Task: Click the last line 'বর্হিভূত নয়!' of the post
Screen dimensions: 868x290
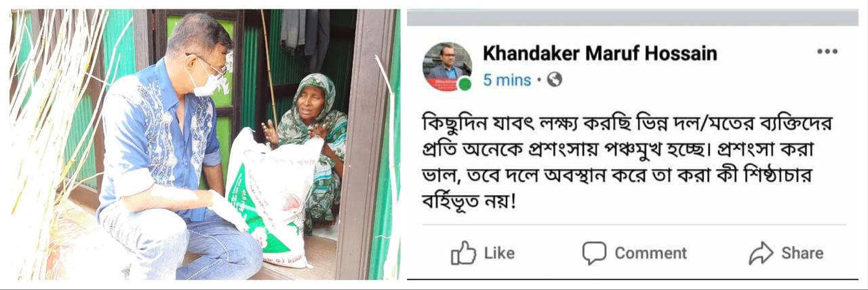Action: coord(469,202)
